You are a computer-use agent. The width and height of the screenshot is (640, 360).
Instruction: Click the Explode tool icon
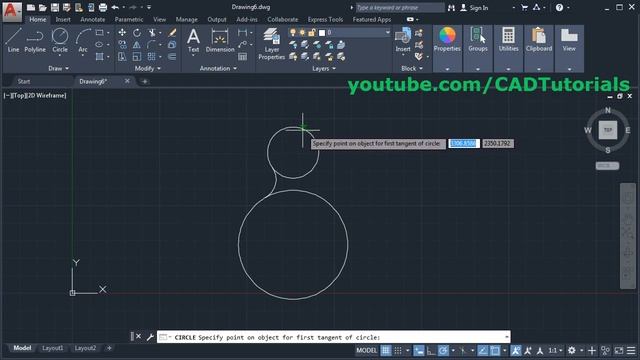click(x=172, y=44)
